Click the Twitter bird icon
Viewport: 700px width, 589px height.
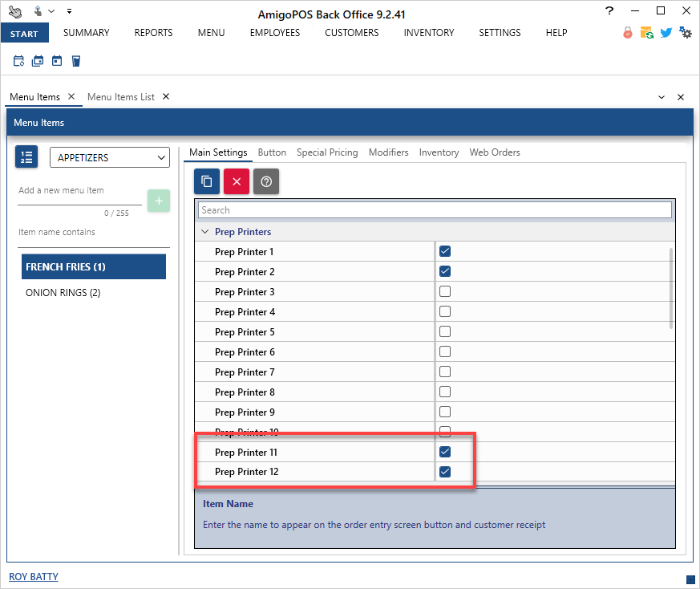click(666, 33)
